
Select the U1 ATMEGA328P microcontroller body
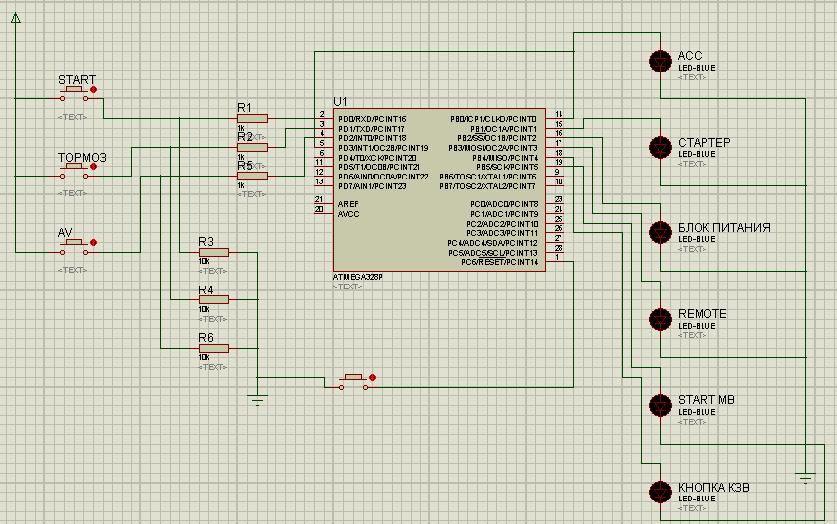[440, 190]
